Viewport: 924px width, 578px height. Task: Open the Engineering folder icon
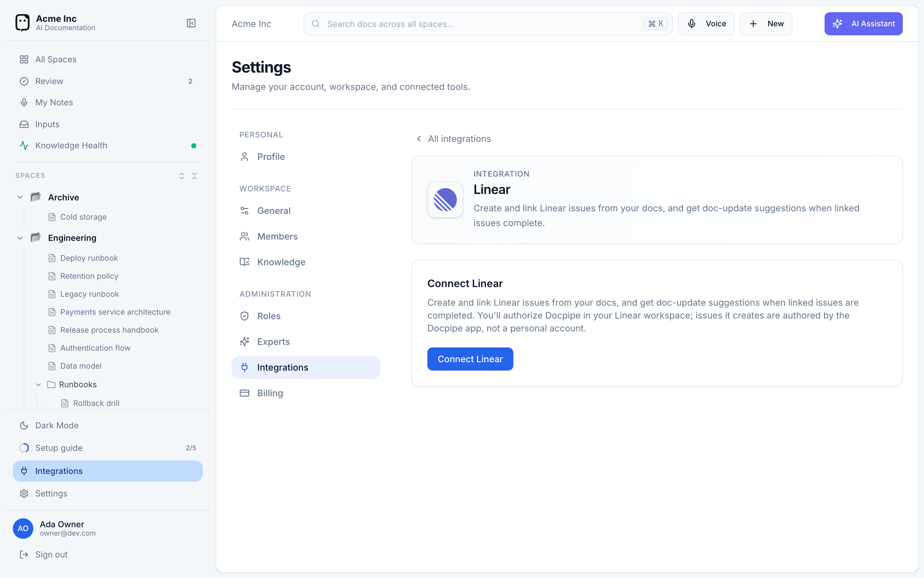tap(36, 237)
